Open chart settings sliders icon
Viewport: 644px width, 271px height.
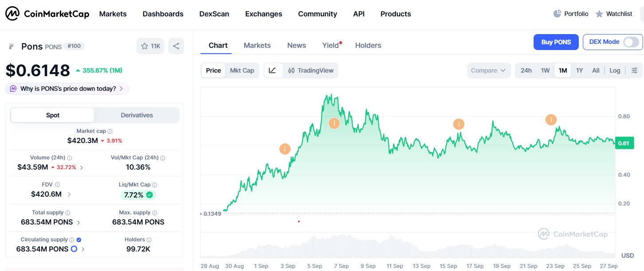coord(635,70)
